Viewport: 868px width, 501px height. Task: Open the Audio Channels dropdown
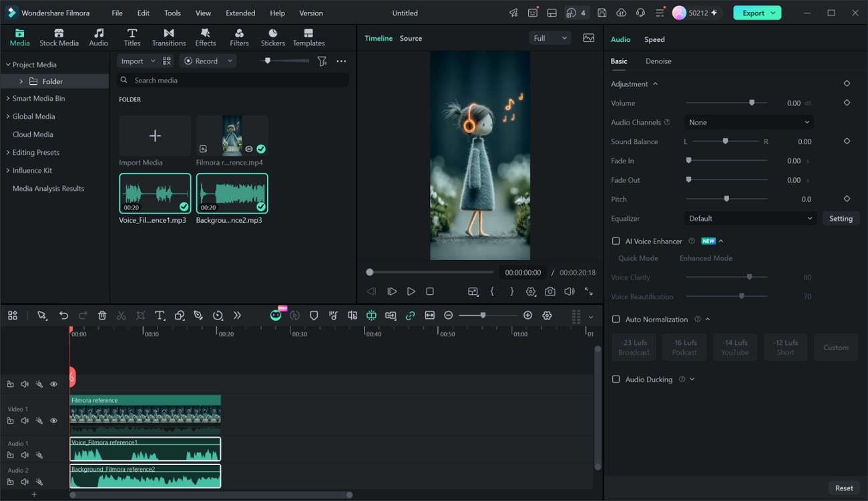tap(748, 122)
